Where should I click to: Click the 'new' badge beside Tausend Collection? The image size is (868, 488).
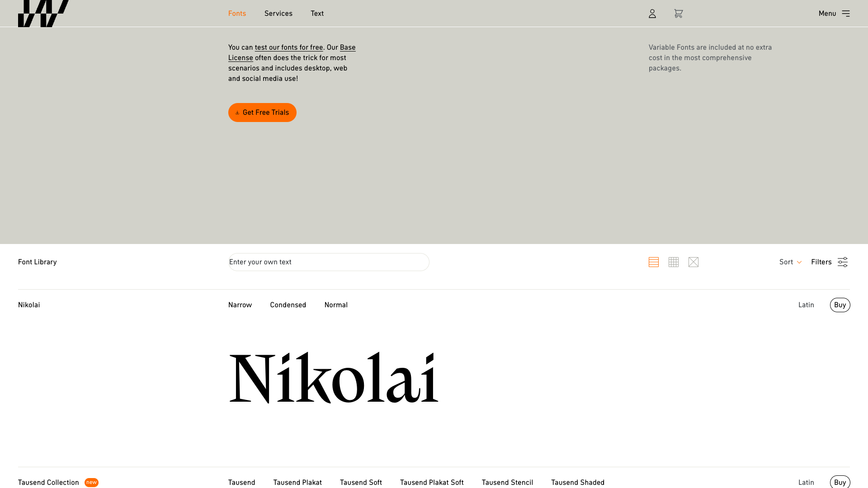pyautogui.click(x=91, y=483)
